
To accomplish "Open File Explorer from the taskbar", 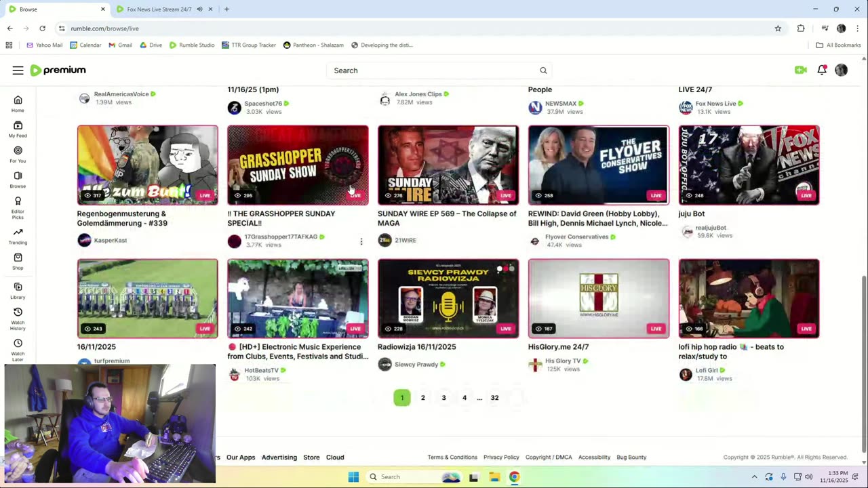I will tap(494, 477).
